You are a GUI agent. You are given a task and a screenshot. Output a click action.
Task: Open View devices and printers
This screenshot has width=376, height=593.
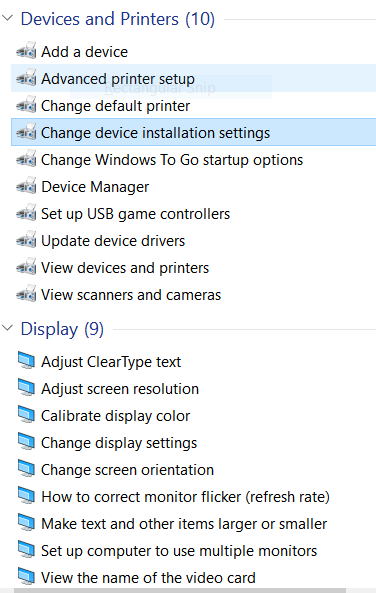(x=125, y=268)
